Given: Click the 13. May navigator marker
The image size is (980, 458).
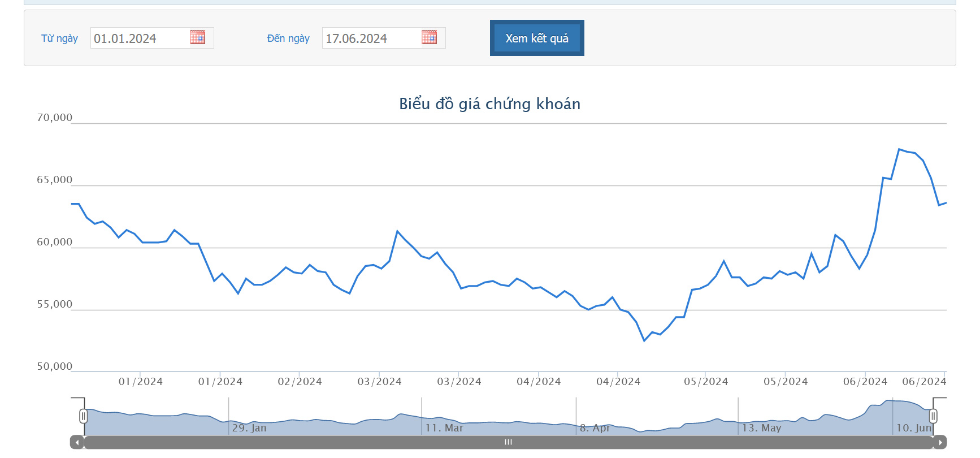Looking at the screenshot, I should [761, 427].
